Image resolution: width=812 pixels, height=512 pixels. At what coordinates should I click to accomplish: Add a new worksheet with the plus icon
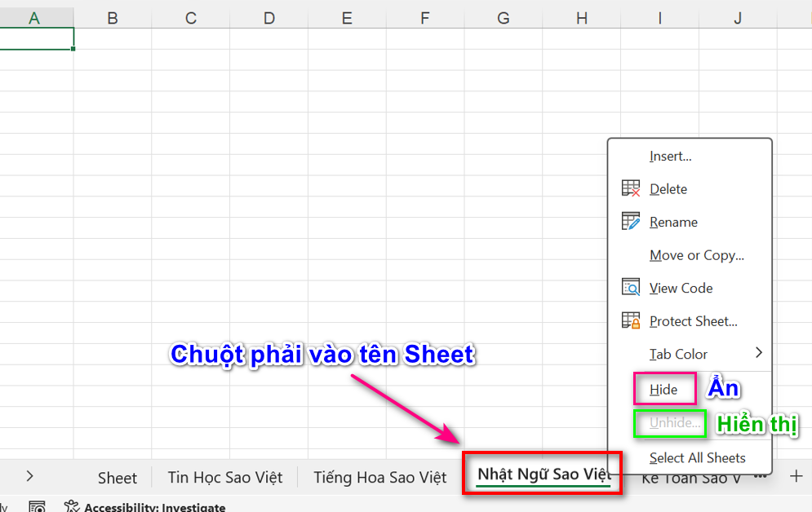pos(795,476)
